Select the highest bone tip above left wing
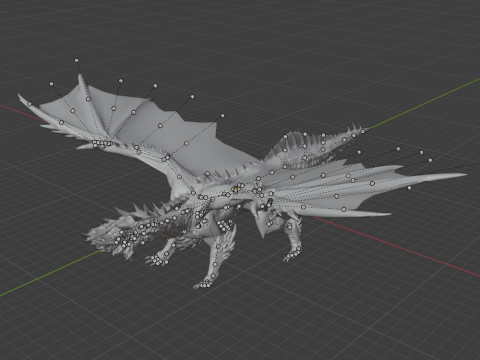The image size is (480, 360). tap(77, 61)
